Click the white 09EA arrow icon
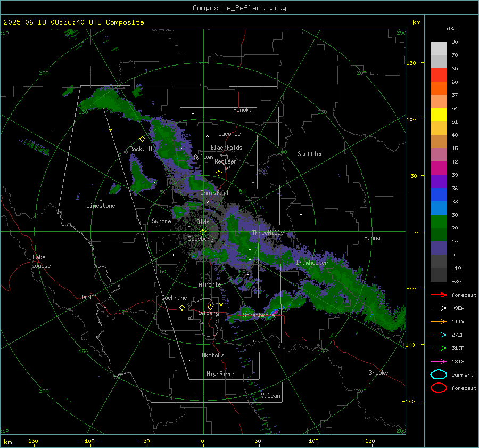This screenshot has width=479, height=448. click(x=439, y=308)
